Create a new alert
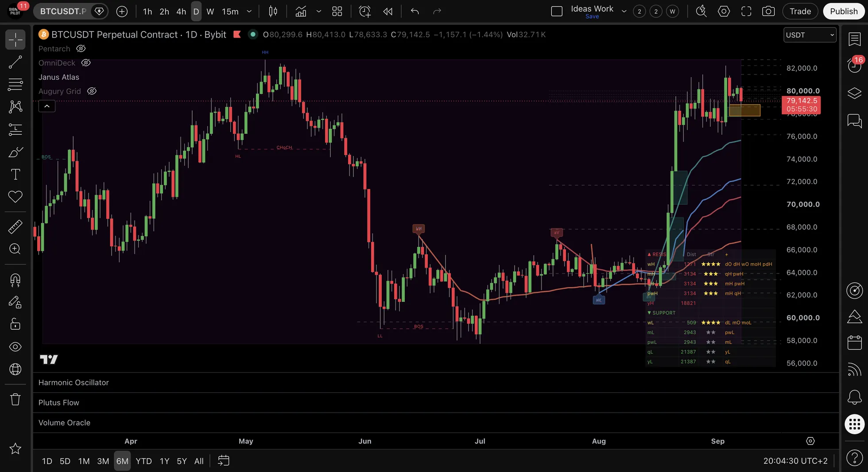The width and height of the screenshot is (868, 472). click(364, 12)
